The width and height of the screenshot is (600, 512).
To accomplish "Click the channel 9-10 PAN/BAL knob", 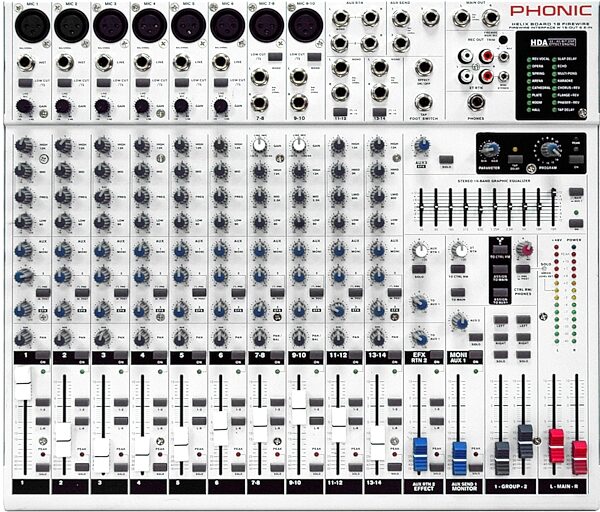I will [298, 338].
